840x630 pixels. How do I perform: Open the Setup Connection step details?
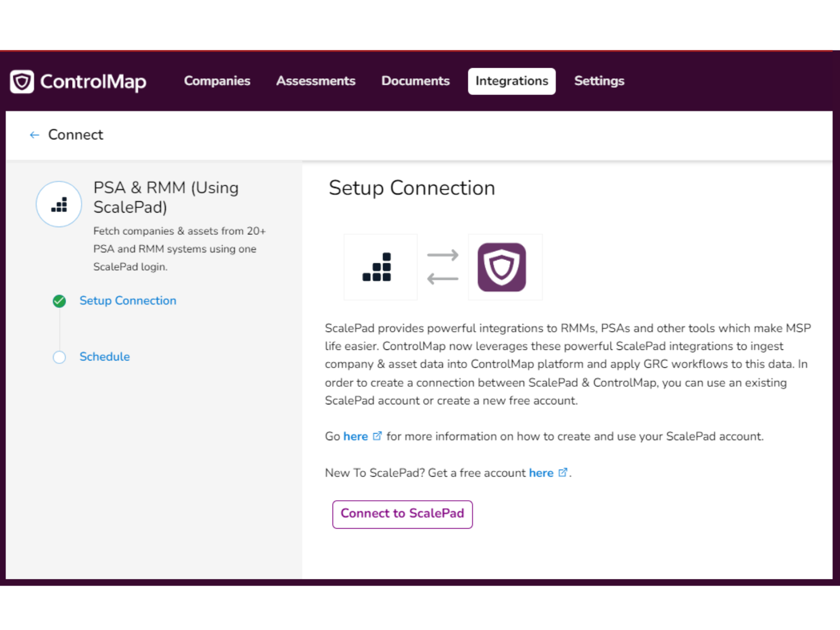click(127, 301)
